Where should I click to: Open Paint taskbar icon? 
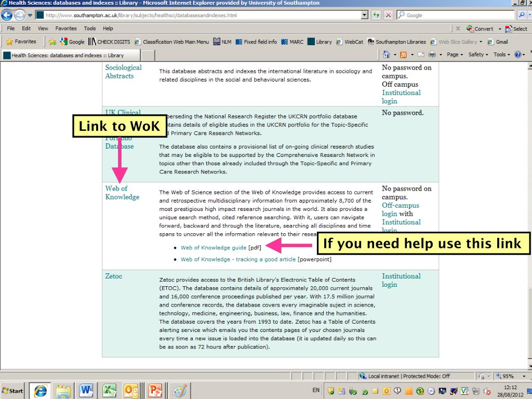pyautogui.click(x=179, y=391)
